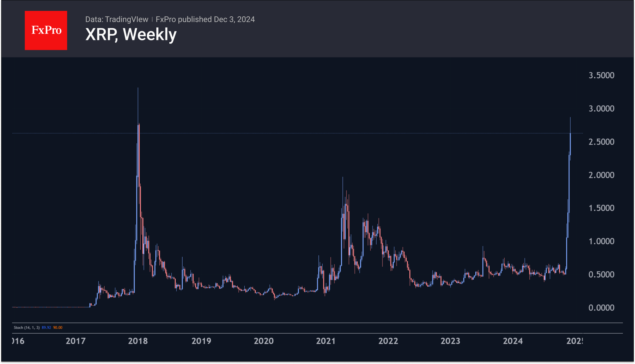Click the XRP, Weekly chart title
Image resolution: width=635 pixels, height=364 pixels.
click(131, 34)
